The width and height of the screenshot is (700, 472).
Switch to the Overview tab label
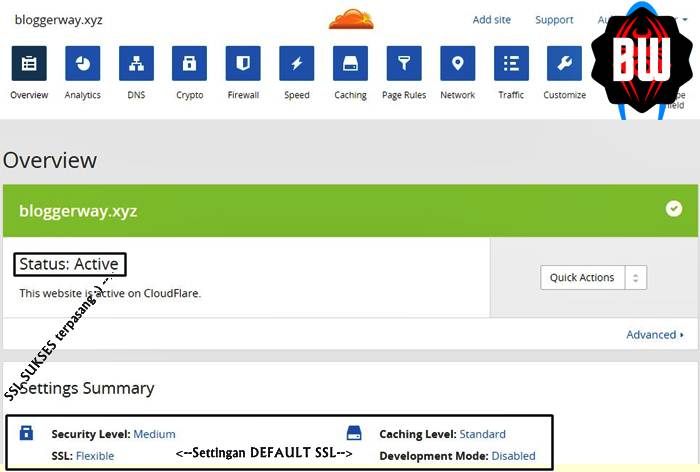[29, 95]
